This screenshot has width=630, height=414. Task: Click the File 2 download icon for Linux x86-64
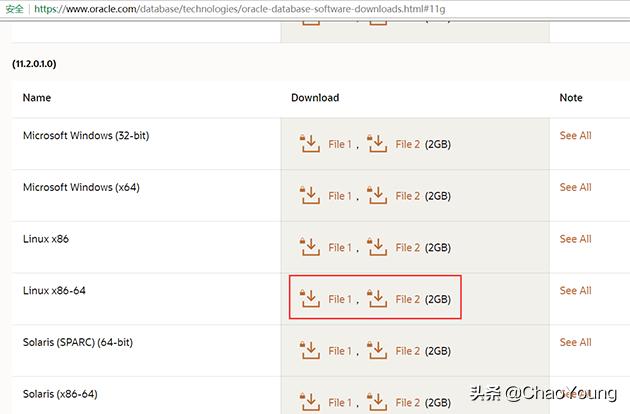coord(377,299)
